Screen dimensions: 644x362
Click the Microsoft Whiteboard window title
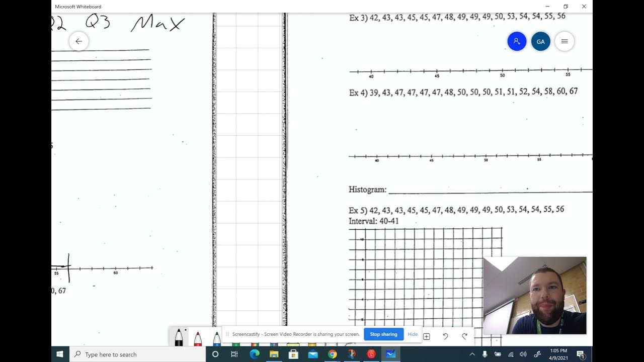[x=78, y=7]
